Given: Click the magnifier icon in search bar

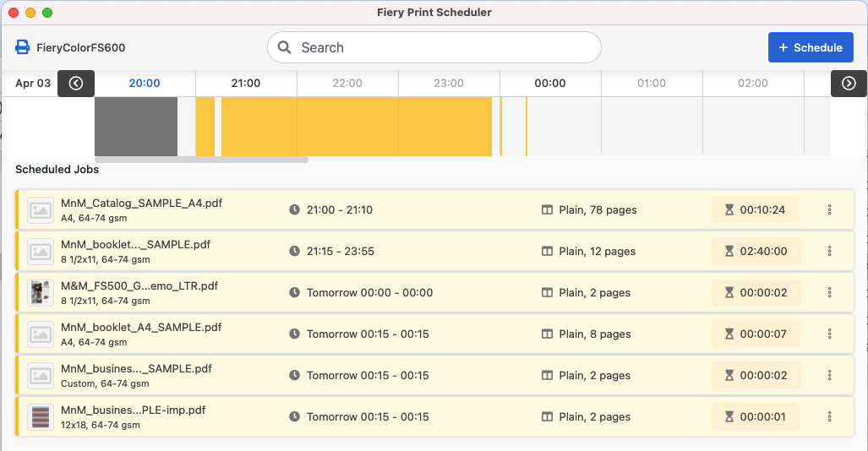Looking at the screenshot, I should (x=285, y=47).
